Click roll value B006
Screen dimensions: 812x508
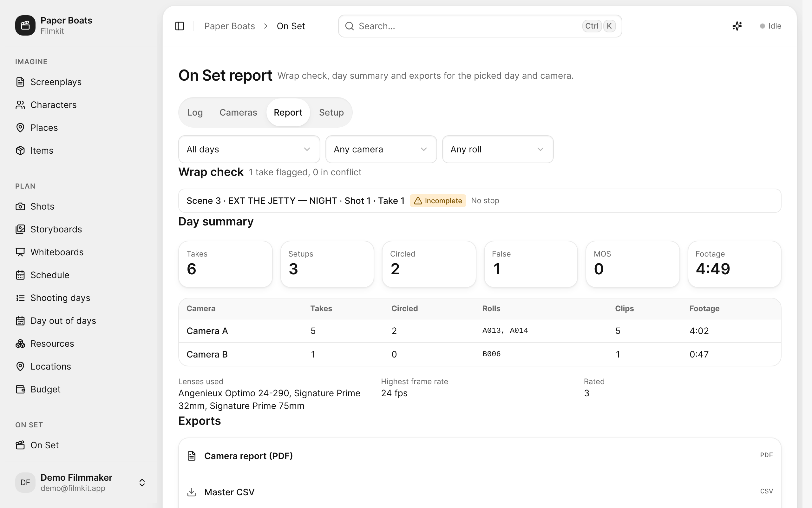point(491,354)
